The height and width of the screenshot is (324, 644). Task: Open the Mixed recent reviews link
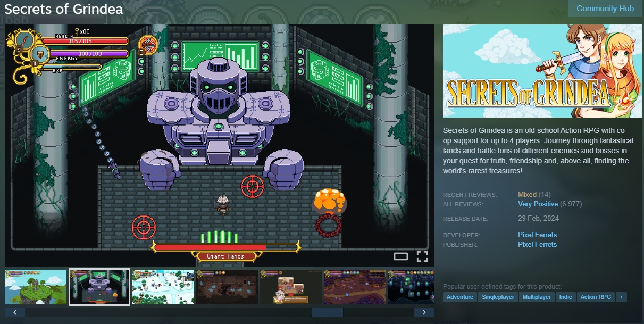(x=527, y=194)
